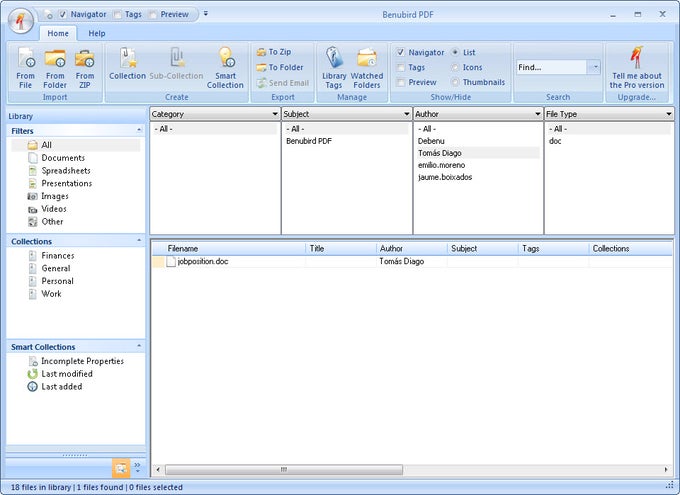Collapse the Collections section
680x495 pixels.
[139, 240]
